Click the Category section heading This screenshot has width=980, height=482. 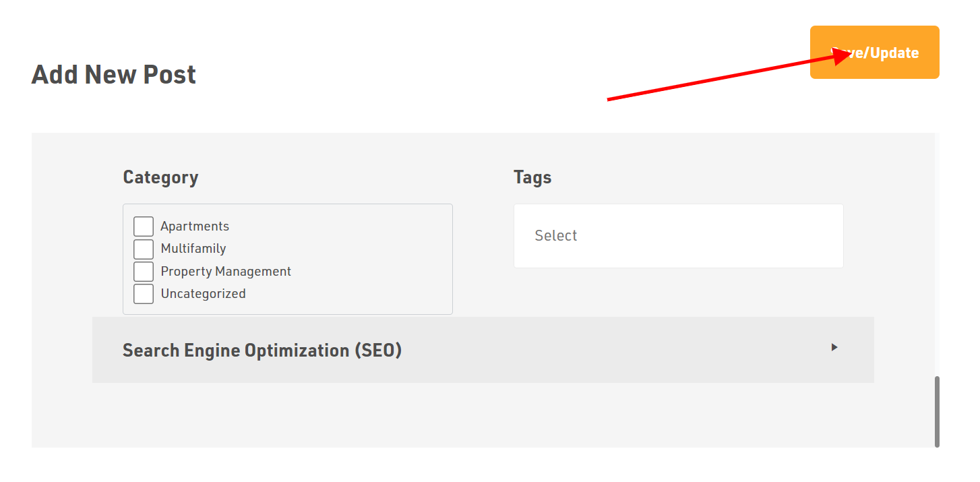[160, 177]
